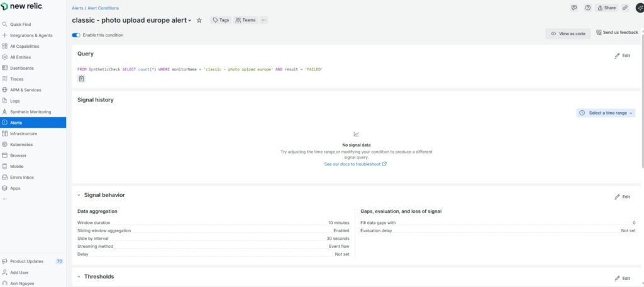Select Dashboards in the left navigation
Screen dimensions: 644x287
pos(22,68)
